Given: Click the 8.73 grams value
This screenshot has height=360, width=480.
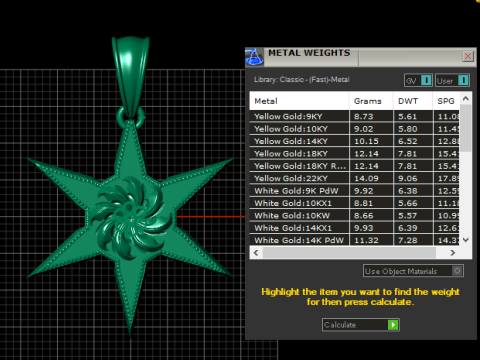Looking at the screenshot, I should pyautogui.click(x=363, y=116).
